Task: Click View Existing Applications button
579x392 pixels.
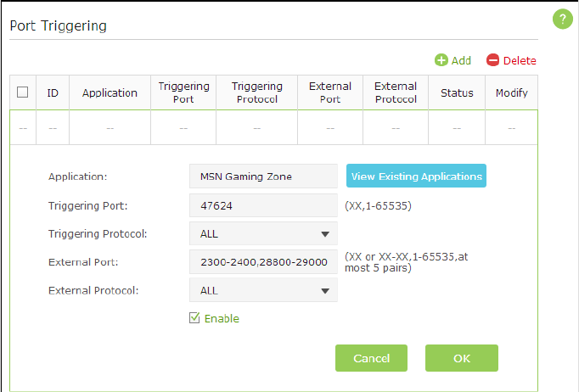Action: 416,176
